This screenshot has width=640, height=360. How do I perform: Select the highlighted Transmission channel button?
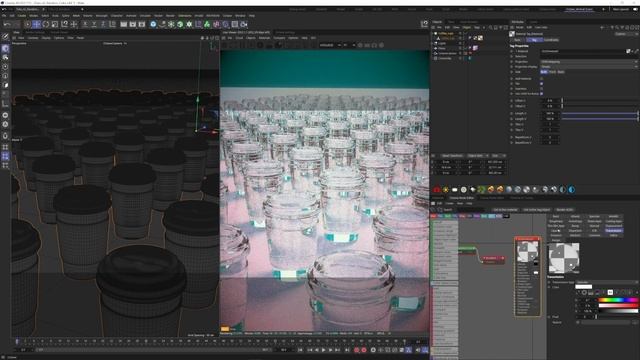click(x=613, y=231)
